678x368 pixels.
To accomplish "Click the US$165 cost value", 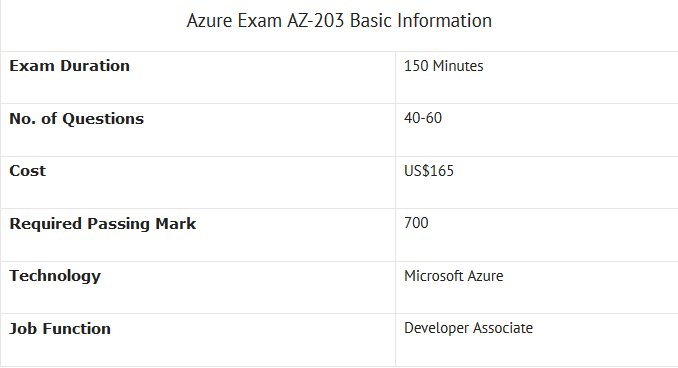I will click(x=429, y=171).
